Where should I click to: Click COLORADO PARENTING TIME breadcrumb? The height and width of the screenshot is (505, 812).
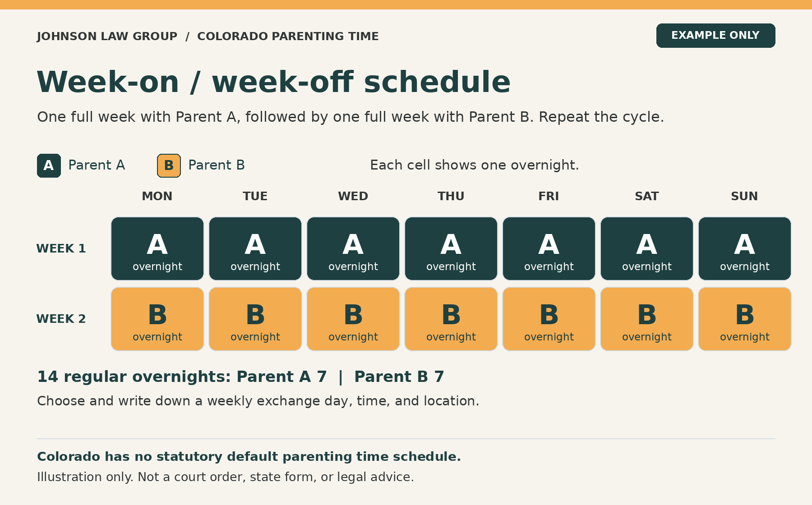(288, 36)
